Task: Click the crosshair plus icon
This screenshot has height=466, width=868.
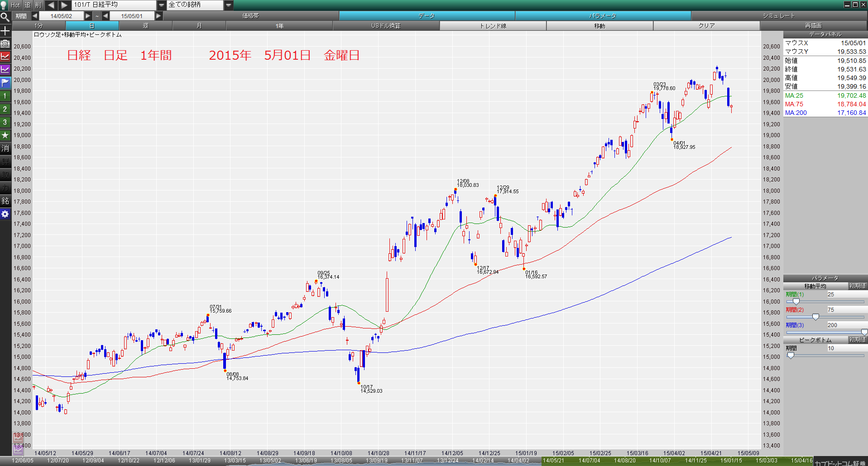Action: pyautogui.click(x=5, y=31)
